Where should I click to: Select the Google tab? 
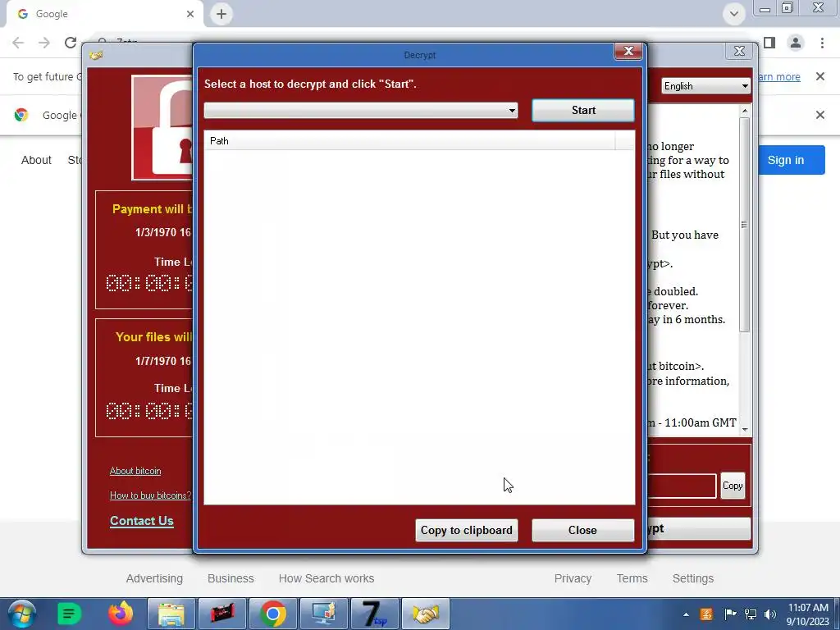(x=104, y=14)
